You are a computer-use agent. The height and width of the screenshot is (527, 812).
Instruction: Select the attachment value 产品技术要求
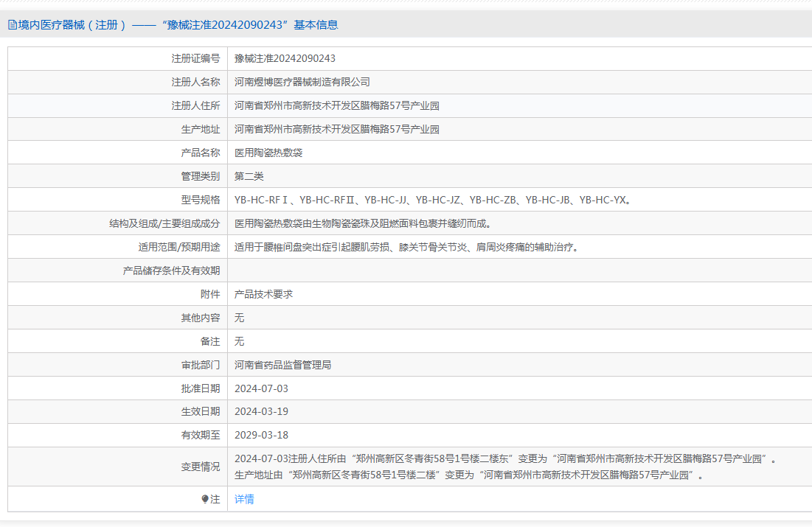(263, 294)
